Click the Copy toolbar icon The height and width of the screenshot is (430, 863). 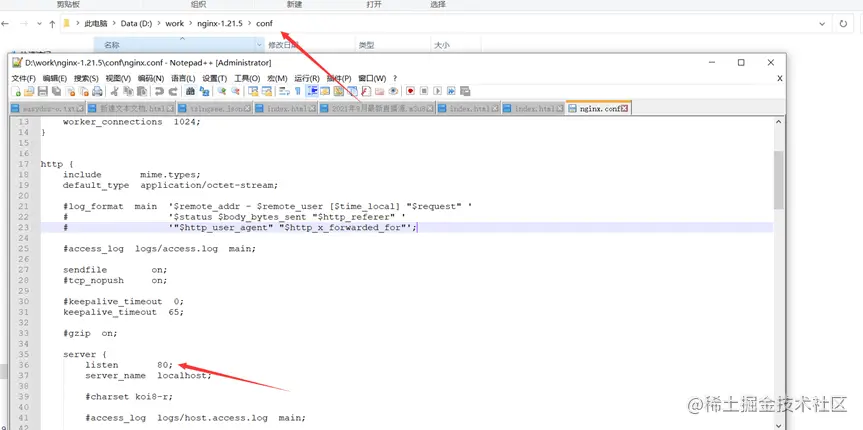pyautogui.click(x=128, y=91)
